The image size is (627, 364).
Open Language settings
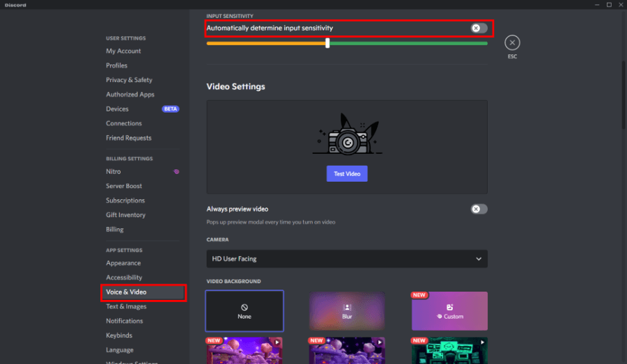120,349
